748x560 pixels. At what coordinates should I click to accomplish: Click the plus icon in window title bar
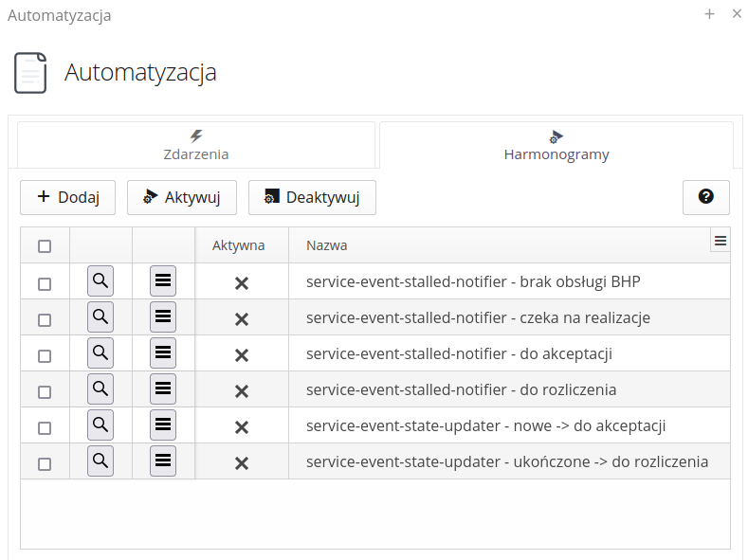click(709, 14)
